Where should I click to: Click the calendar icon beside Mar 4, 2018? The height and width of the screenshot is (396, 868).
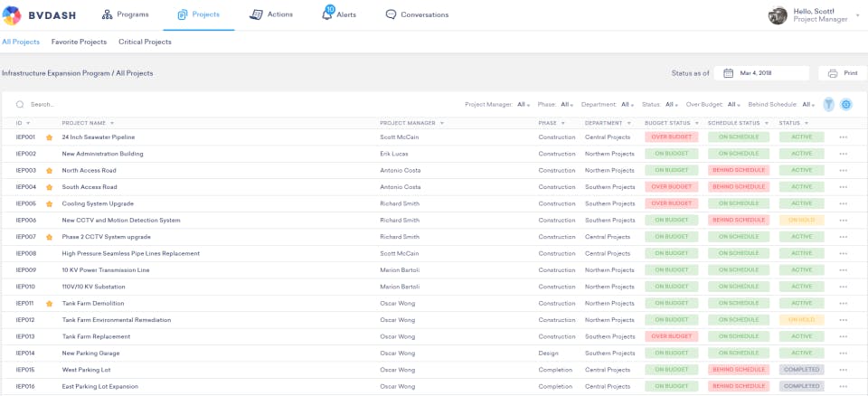click(729, 73)
